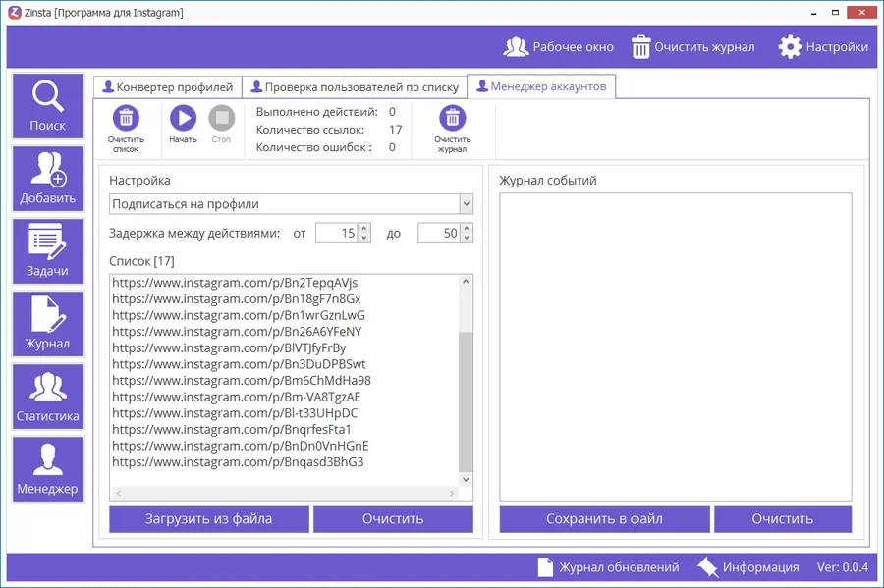Show the Статистика sidebar panel
This screenshot has width=884, height=588.
47,397
